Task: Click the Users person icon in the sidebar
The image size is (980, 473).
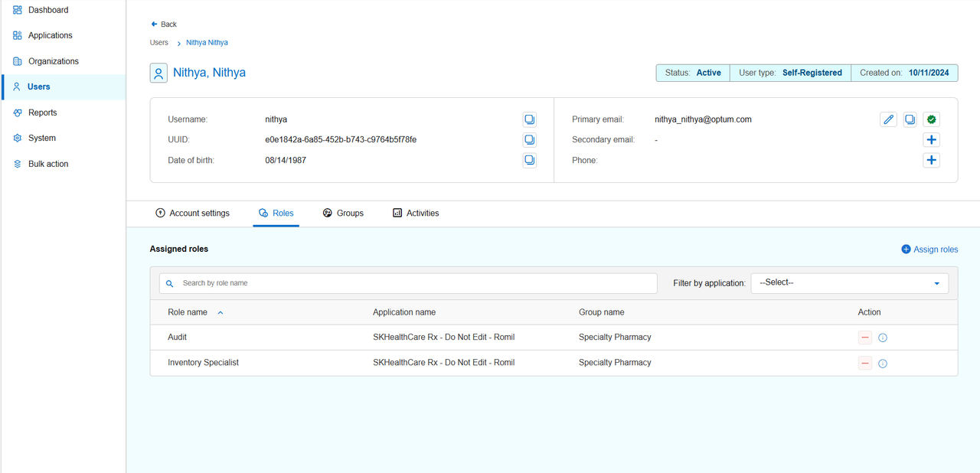Action: pos(17,86)
